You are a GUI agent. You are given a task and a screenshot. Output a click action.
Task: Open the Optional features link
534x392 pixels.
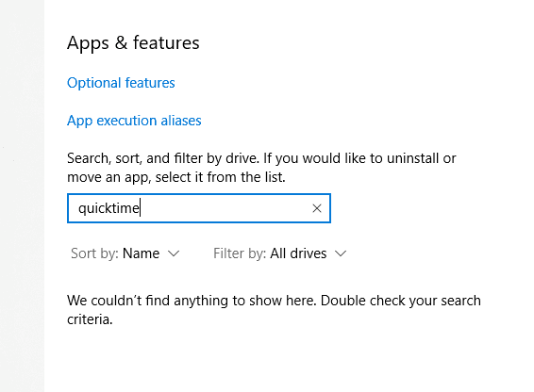(121, 83)
